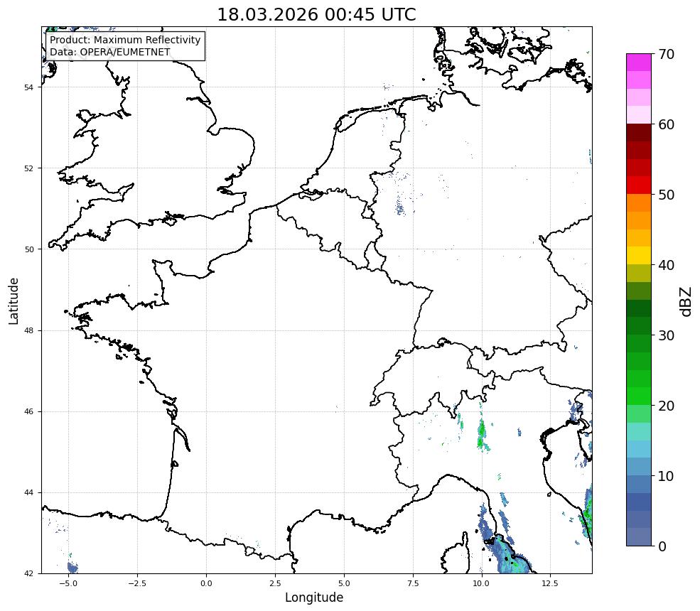
Task: Click the longitude tick label 7.5
Action: click(x=413, y=583)
